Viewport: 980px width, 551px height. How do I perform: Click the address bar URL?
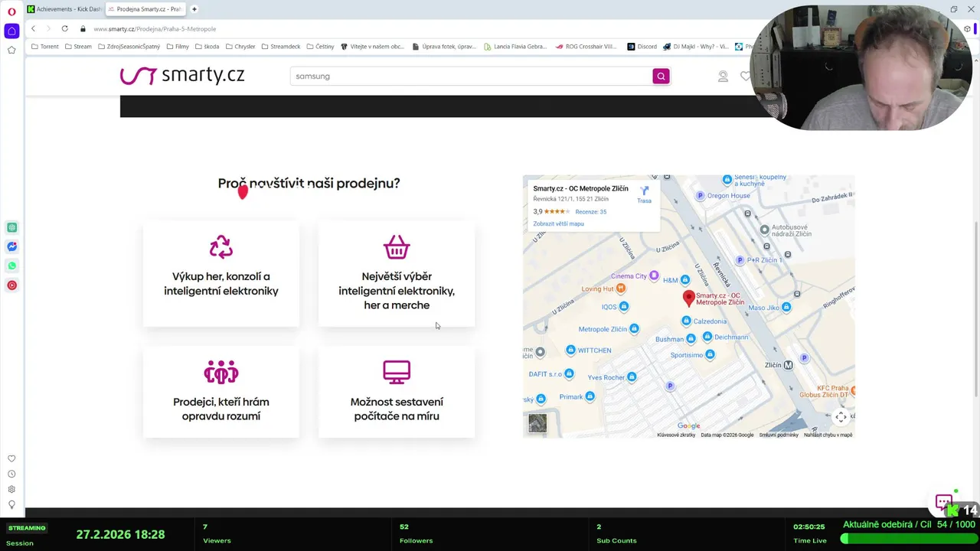[x=155, y=29]
